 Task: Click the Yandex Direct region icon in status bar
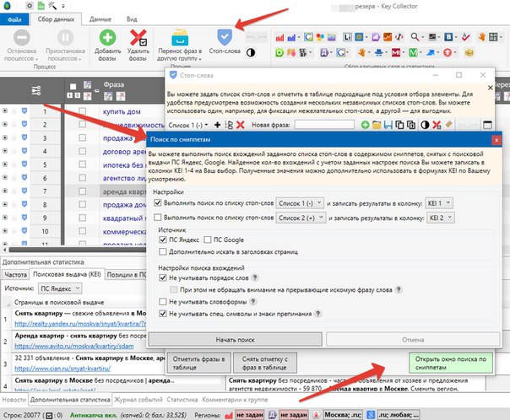[x=272, y=415]
